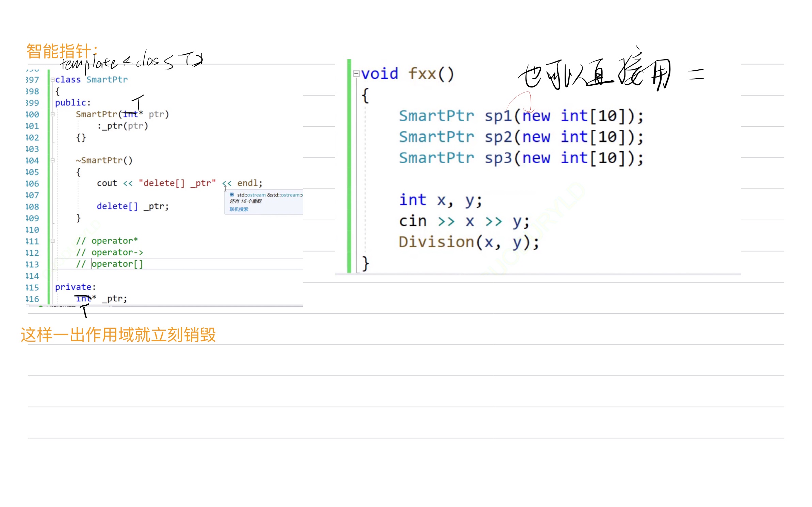Click the function icon in ostream tooltip

click(231, 195)
